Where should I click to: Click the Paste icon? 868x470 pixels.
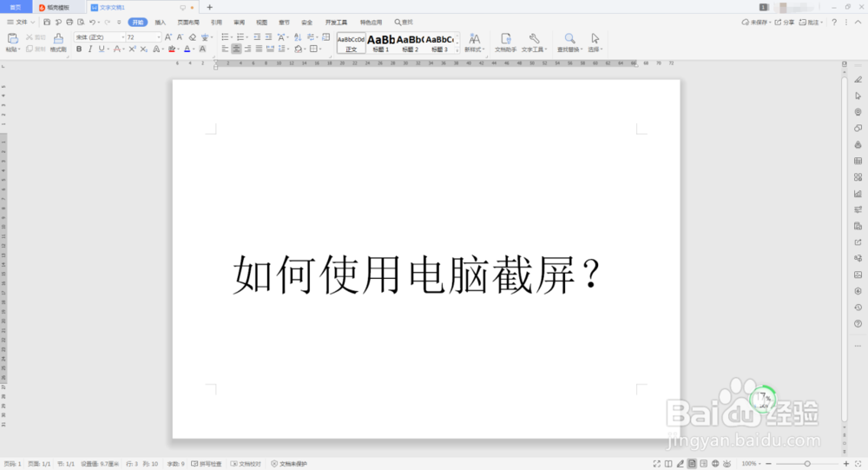pos(12,38)
